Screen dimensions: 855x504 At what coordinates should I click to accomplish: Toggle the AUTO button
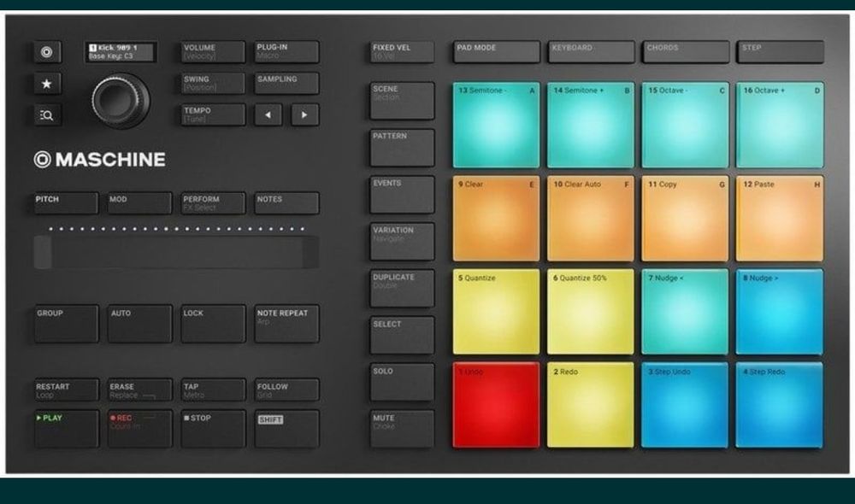point(139,325)
